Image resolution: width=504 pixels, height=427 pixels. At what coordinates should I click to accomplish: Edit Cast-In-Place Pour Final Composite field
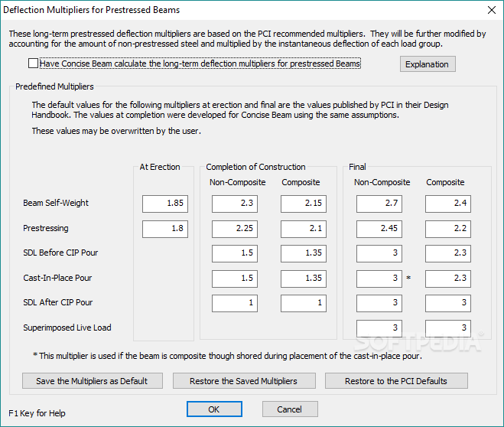click(x=448, y=279)
